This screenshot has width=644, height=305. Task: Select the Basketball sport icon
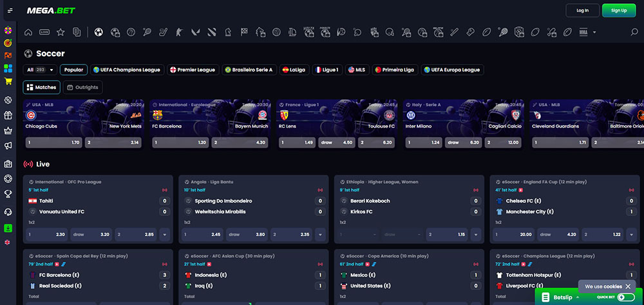(131, 32)
